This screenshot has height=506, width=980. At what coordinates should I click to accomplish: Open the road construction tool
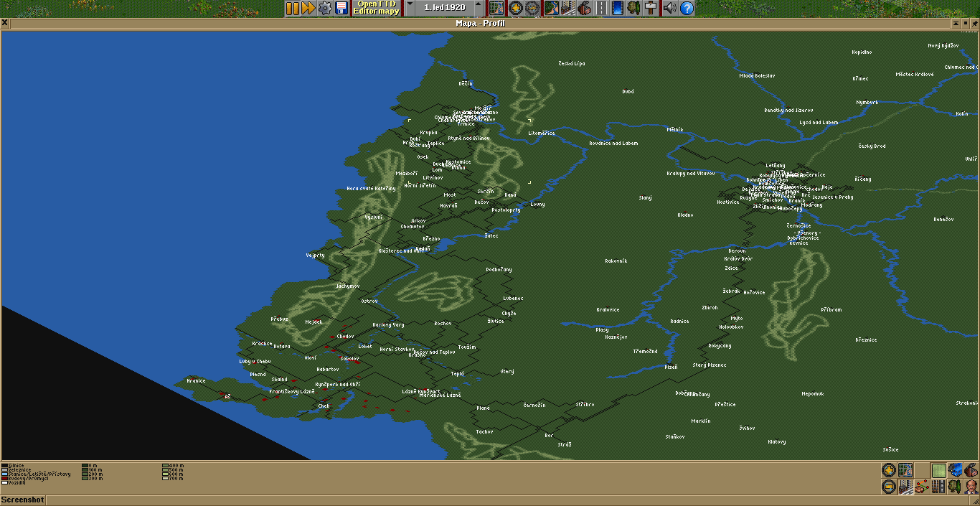point(601,8)
